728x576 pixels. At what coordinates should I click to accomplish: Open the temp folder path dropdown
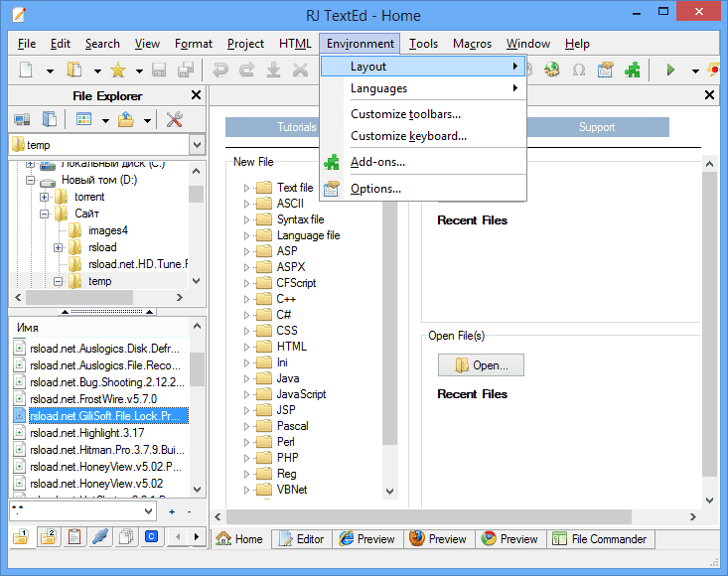coord(196,145)
